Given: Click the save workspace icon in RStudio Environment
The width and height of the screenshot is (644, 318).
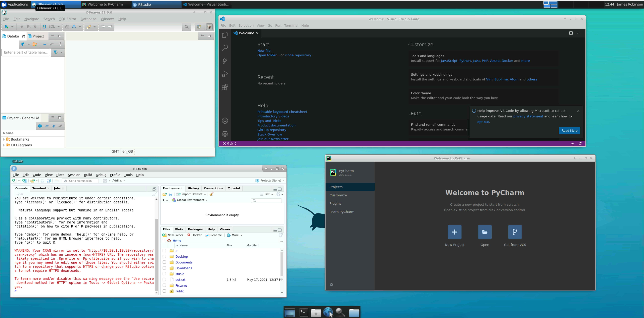Looking at the screenshot, I should 171,194.
